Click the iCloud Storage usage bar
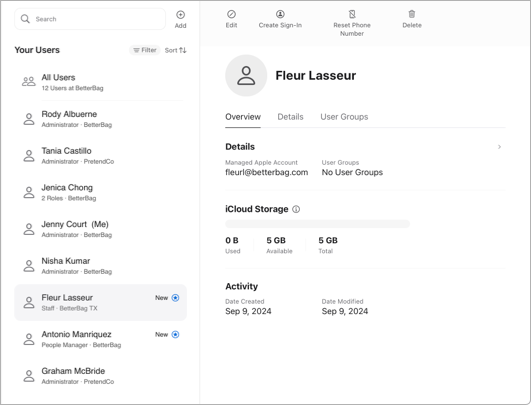 pos(317,224)
